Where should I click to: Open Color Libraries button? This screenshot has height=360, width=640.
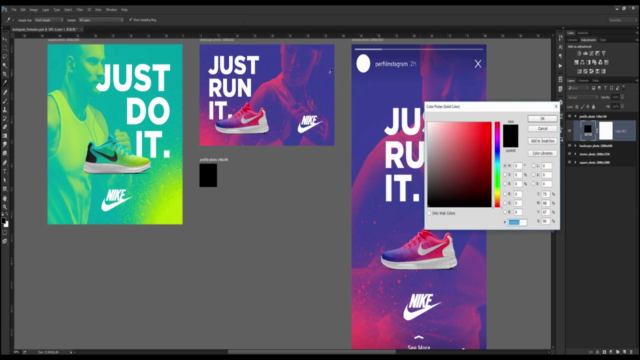(x=542, y=153)
